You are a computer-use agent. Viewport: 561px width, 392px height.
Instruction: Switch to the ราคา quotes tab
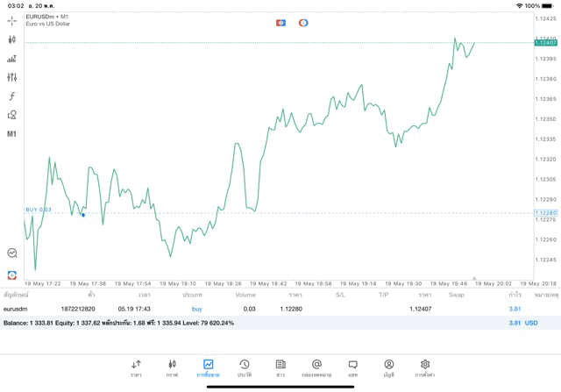(x=136, y=367)
